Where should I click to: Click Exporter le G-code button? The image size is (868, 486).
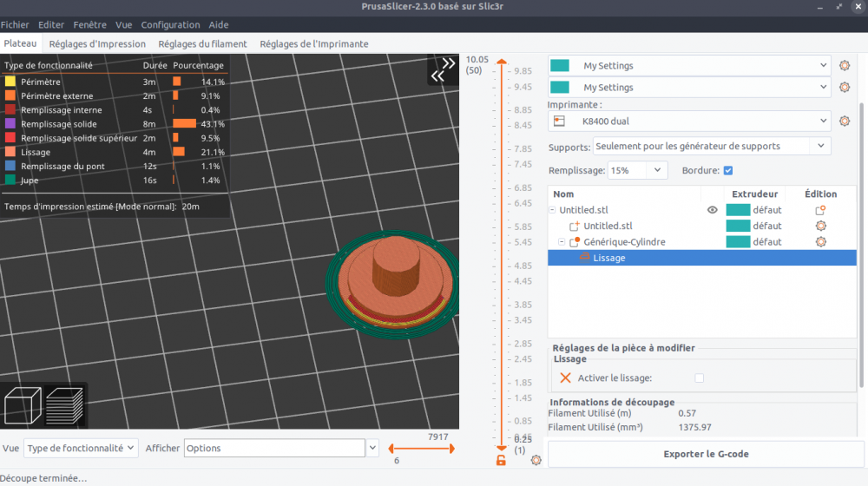click(706, 454)
